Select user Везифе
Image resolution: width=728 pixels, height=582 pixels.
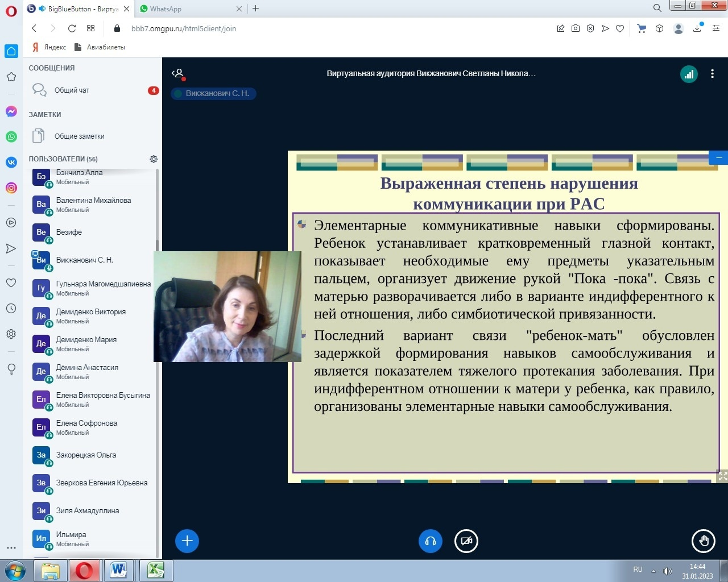pyautogui.click(x=93, y=232)
